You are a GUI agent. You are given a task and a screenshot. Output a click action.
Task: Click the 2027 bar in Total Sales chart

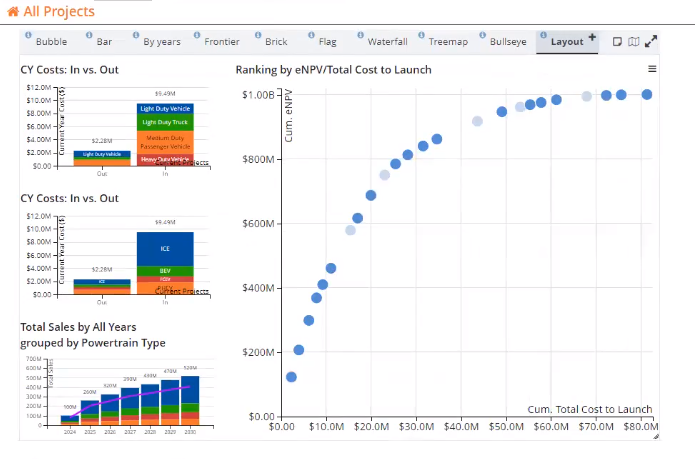(130, 407)
